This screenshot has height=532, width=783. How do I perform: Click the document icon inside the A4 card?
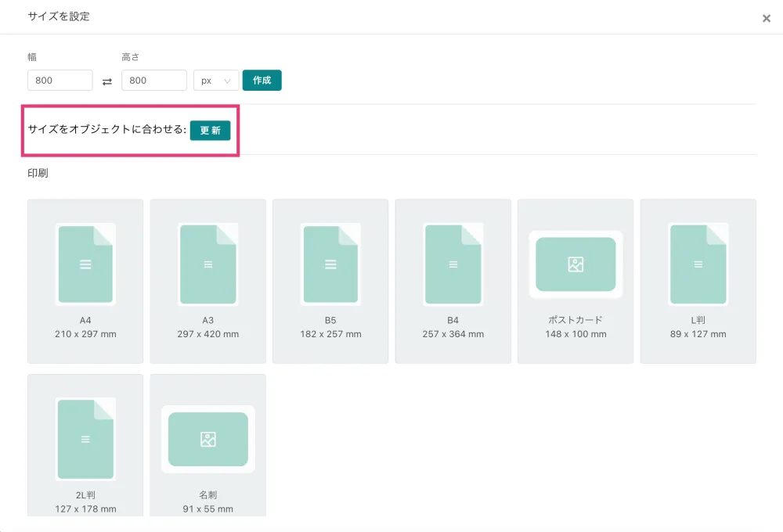85,264
